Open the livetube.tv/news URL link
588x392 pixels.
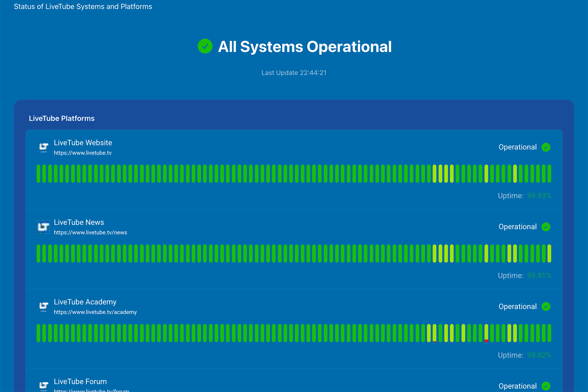tap(90, 232)
